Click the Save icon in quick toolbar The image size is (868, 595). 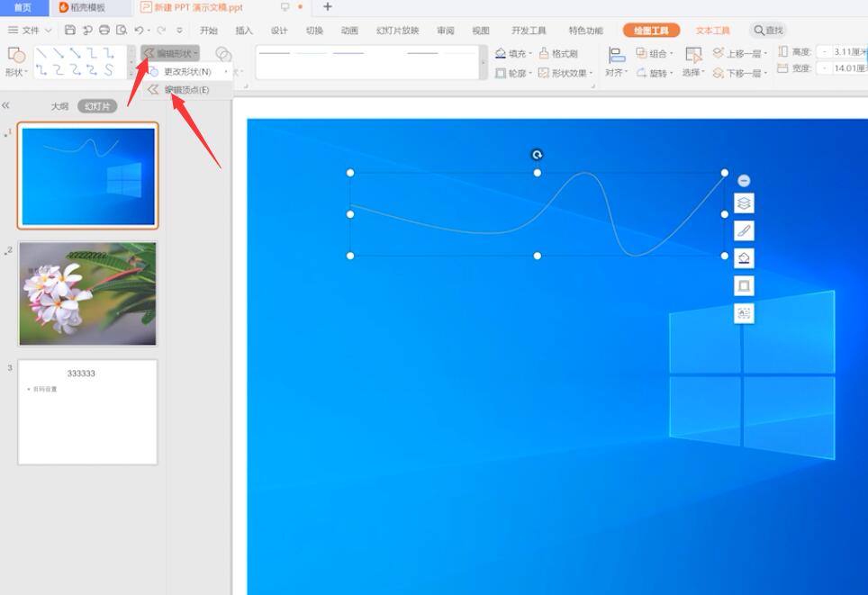pos(70,30)
